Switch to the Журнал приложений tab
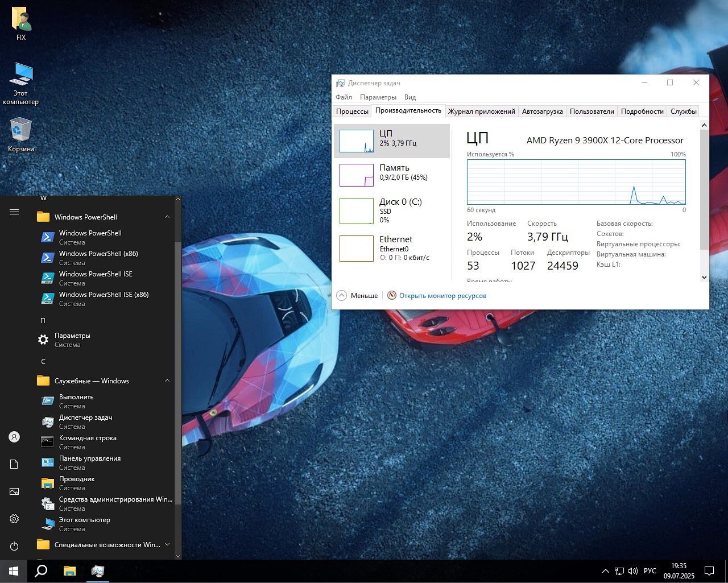Viewport: 728px width, 583px height. 481,111
